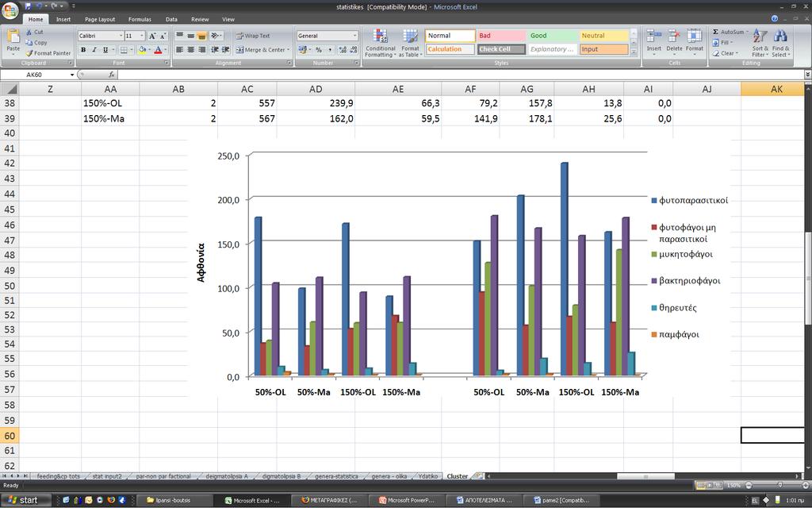Select the Input cell style
812x508 pixels.
(x=603, y=49)
